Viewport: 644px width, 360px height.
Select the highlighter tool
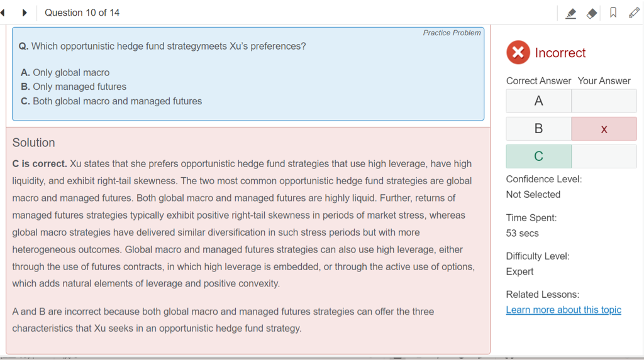tap(571, 13)
